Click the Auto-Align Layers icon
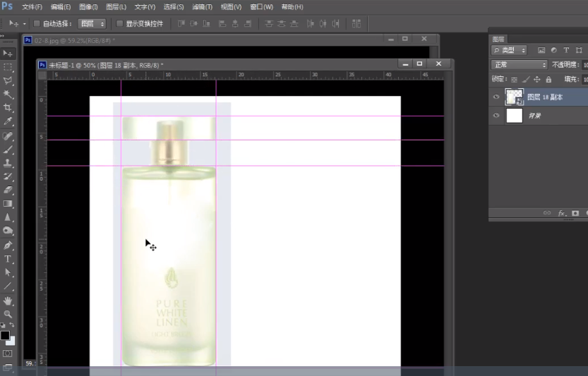The width and height of the screenshot is (588, 376). (x=356, y=23)
